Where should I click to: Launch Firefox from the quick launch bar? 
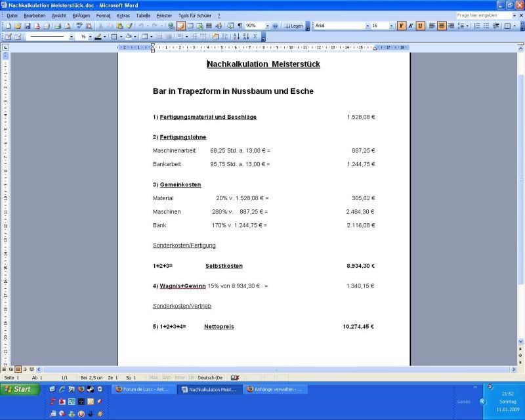81,389
